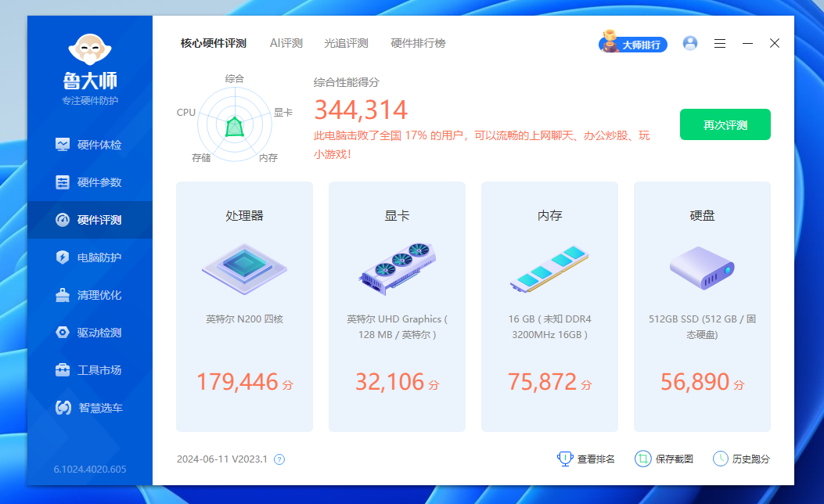The image size is (824, 504).
Task: Click the 再次评测 button
Action: point(725,124)
